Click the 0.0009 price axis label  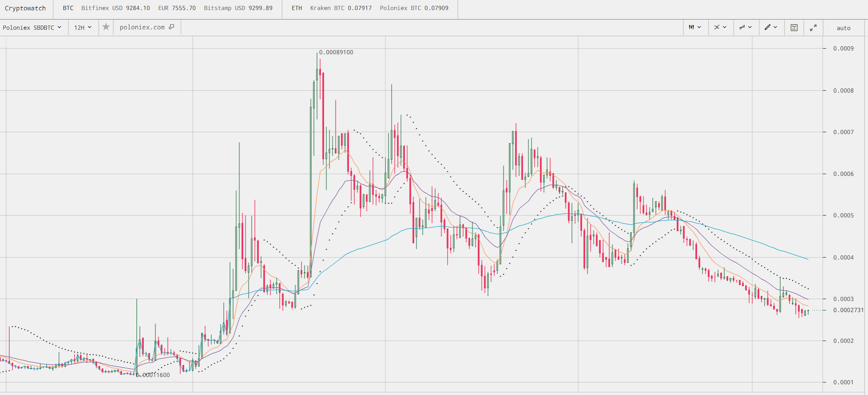843,48
